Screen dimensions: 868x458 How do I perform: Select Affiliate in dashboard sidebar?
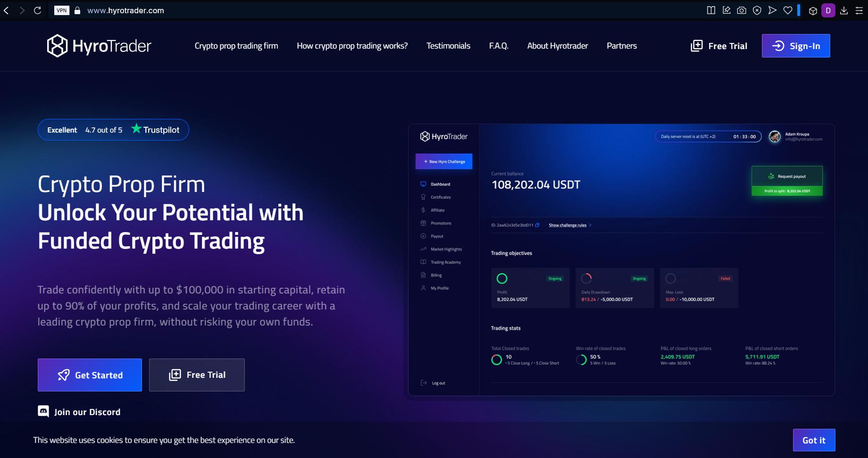[x=437, y=210]
